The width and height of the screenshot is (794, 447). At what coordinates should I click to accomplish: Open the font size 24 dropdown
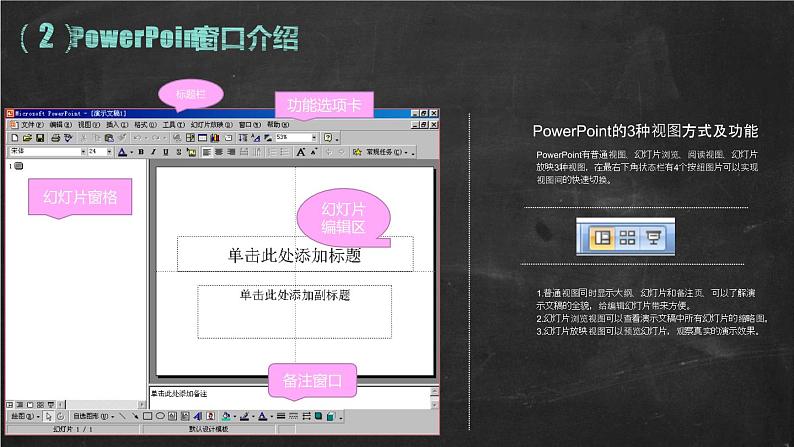point(109,151)
